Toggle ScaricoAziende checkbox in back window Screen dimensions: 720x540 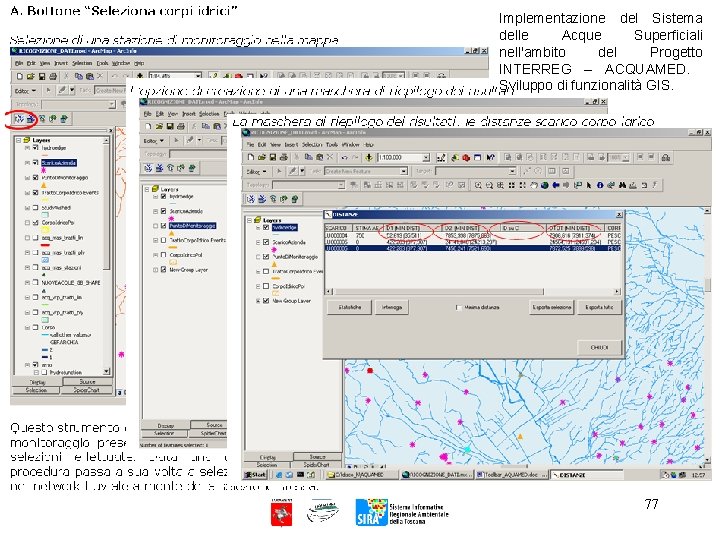(x=35, y=163)
